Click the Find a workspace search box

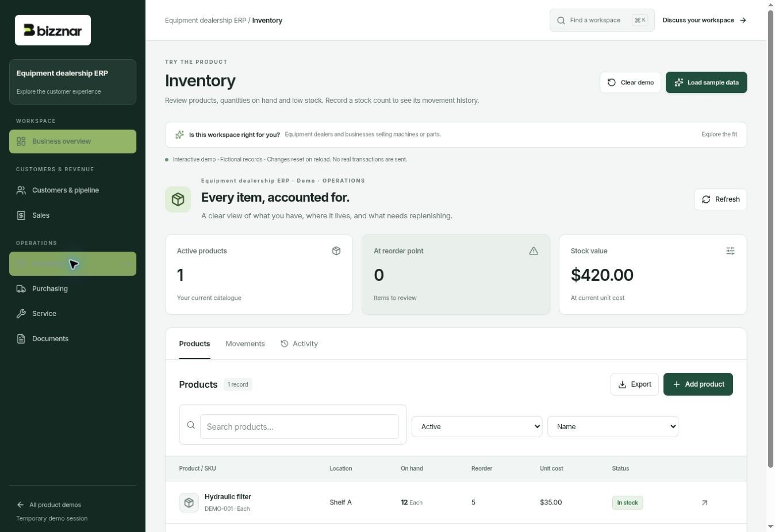point(602,20)
